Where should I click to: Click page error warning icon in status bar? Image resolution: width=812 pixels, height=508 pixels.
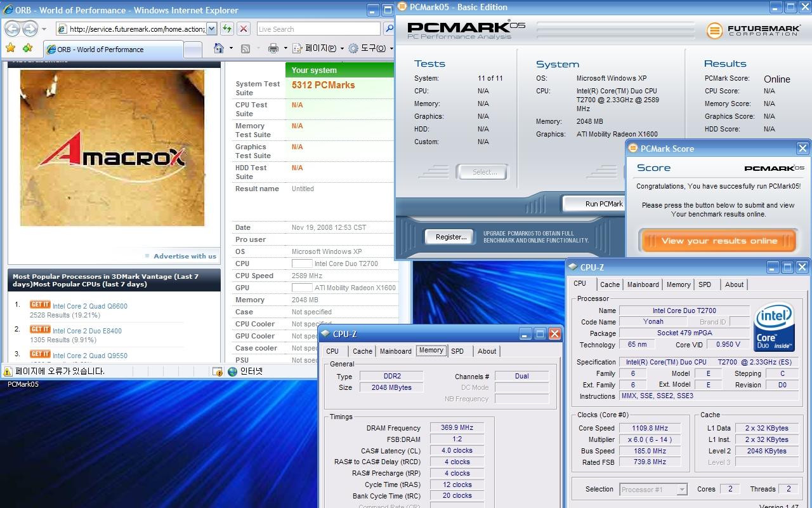pos(8,371)
